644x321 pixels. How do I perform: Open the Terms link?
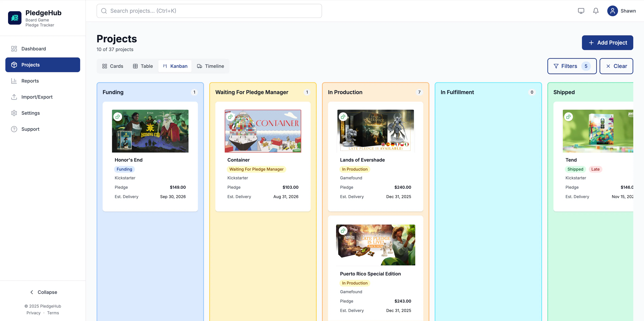coord(53,313)
